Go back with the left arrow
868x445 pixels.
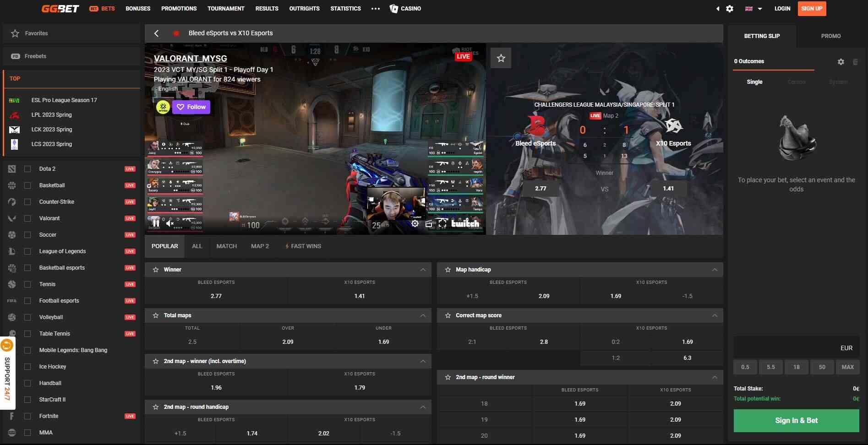click(x=157, y=33)
